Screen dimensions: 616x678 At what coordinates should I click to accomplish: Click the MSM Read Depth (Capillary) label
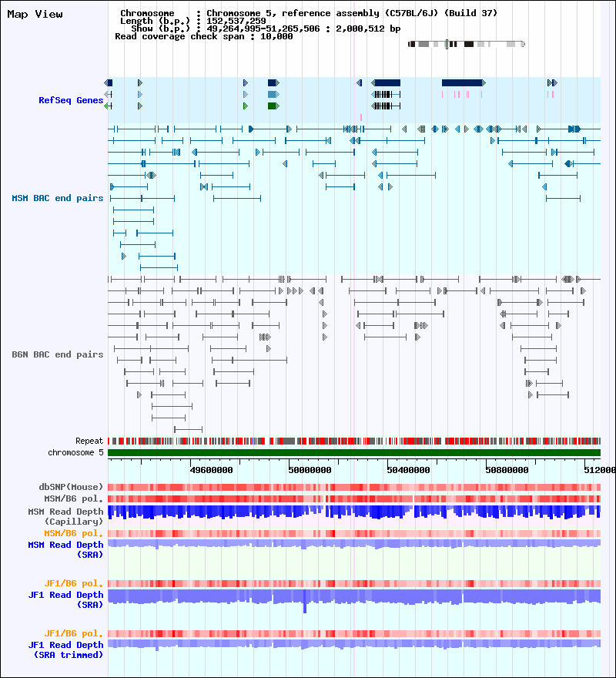(65, 516)
